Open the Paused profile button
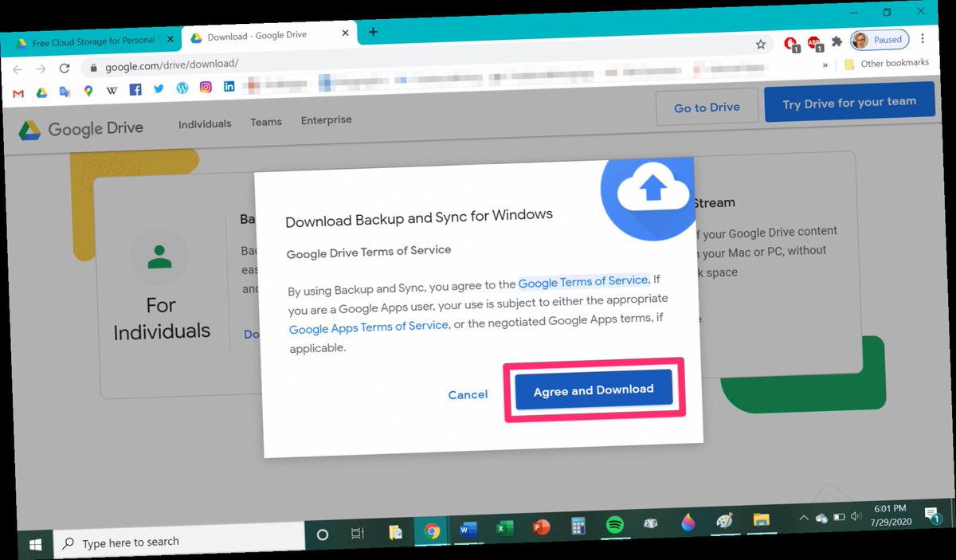 (880, 39)
